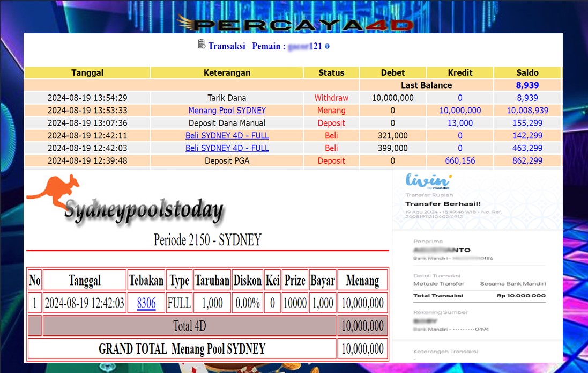The height and width of the screenshot is (373, 588).
Task: Click the Last Balance value 8,939
Action: tap(527, 85)
